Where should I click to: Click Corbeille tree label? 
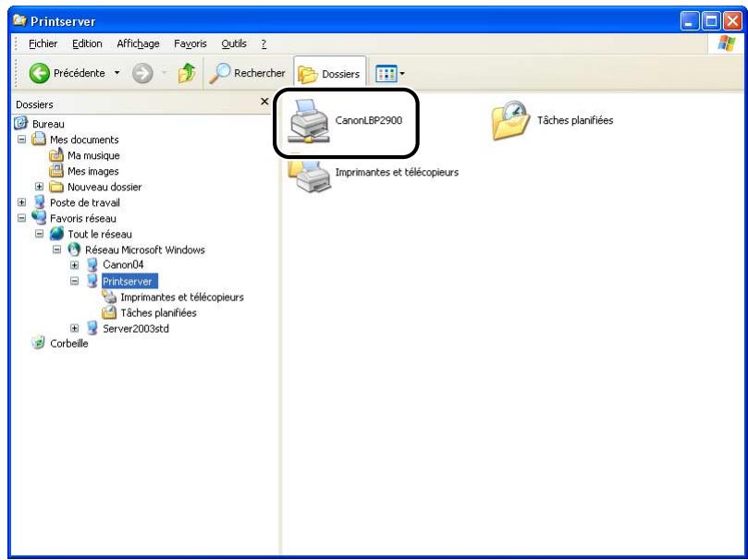pyautogui.click(x=69, y=344)
